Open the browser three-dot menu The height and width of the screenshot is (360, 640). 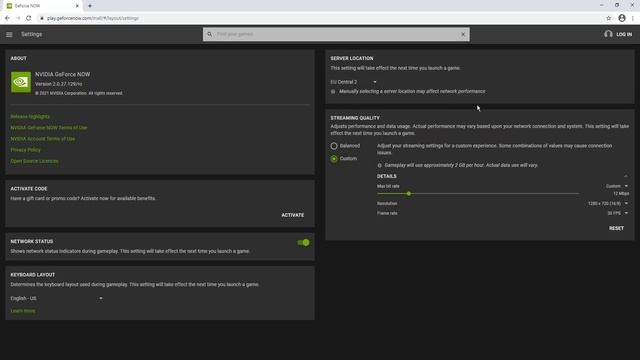point(633,18)
